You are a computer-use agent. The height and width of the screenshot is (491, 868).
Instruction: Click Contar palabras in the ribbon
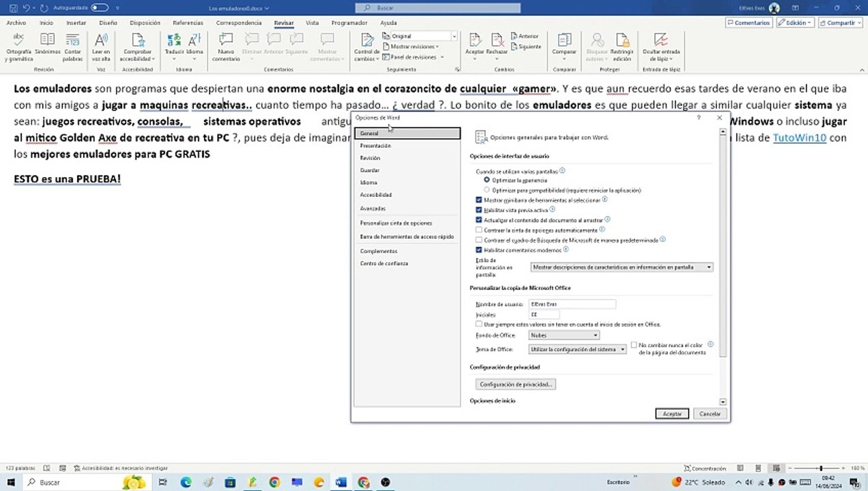click(x=73, y=46)
